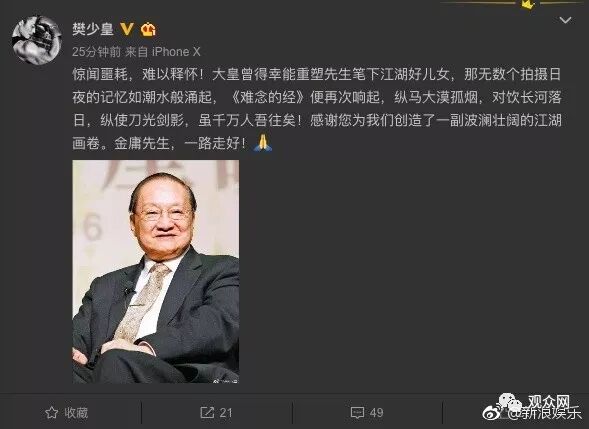Open 樊少皇's round profile avatar
The height and width of the screenshot is (429, 589).
[x=36, y=40]
